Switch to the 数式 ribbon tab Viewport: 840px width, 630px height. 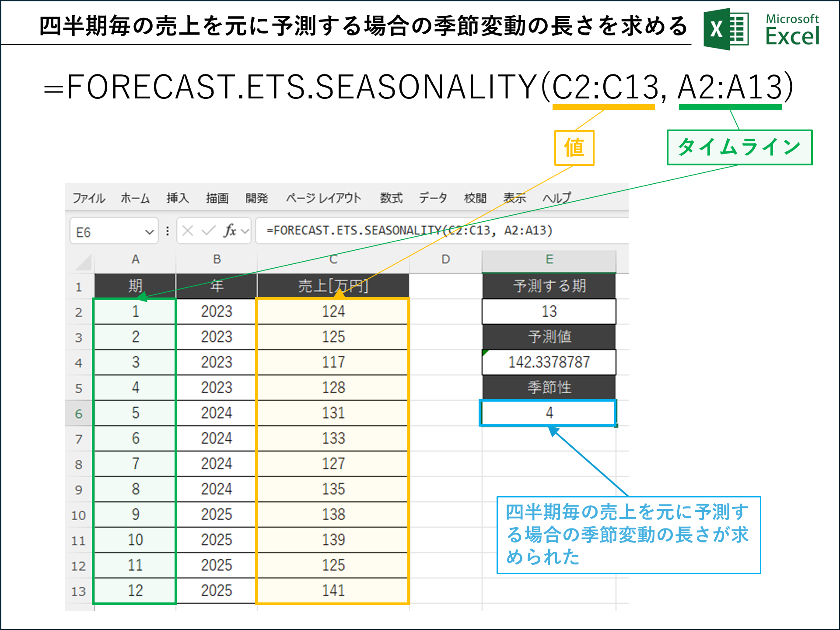(x=392, y=198)
